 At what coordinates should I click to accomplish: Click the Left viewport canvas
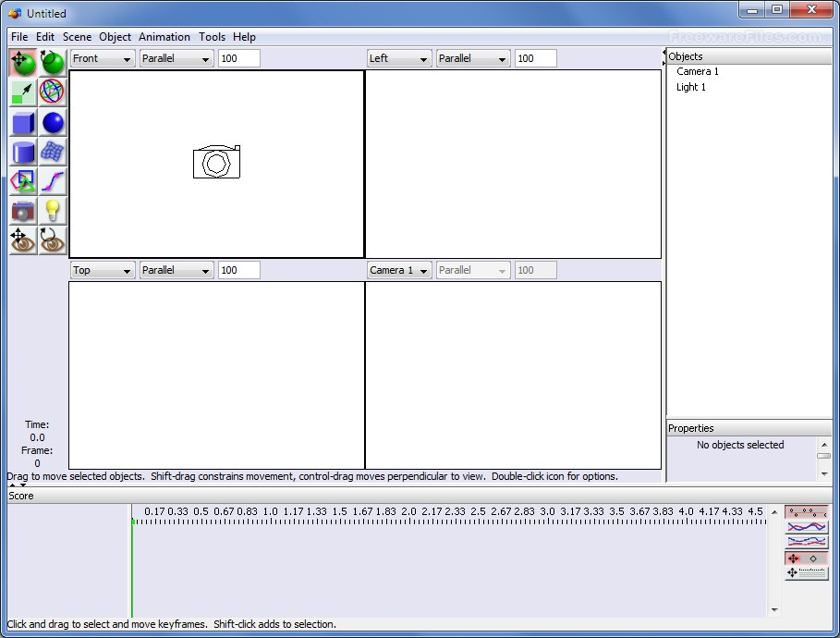tap(513, 164)
